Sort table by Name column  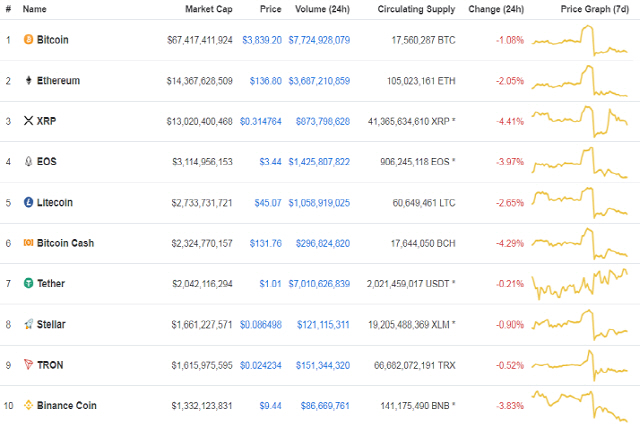tap(34, 9)
